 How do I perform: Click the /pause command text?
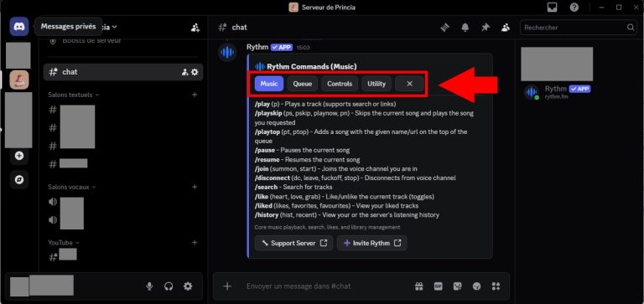(x=264, y=150)
